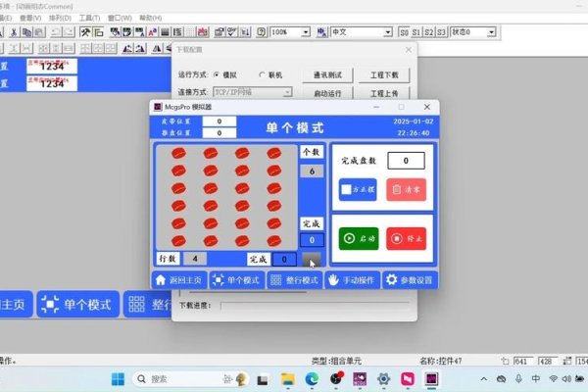
Task: Expand the system tray hidden icons chevron
Action: (x=484, y=379)
